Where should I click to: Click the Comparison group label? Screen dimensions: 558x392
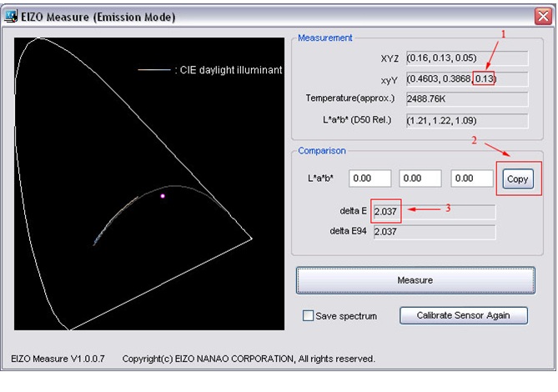coord(322,151)
